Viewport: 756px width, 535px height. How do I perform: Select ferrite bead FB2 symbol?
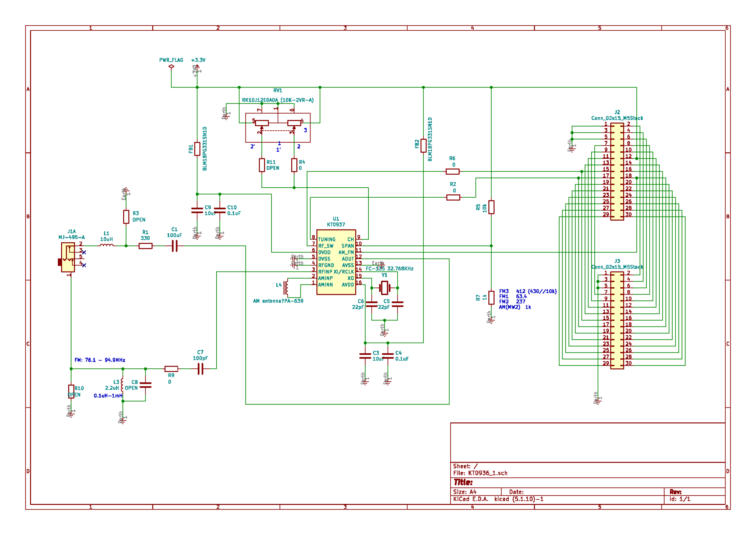pos(423,146)
